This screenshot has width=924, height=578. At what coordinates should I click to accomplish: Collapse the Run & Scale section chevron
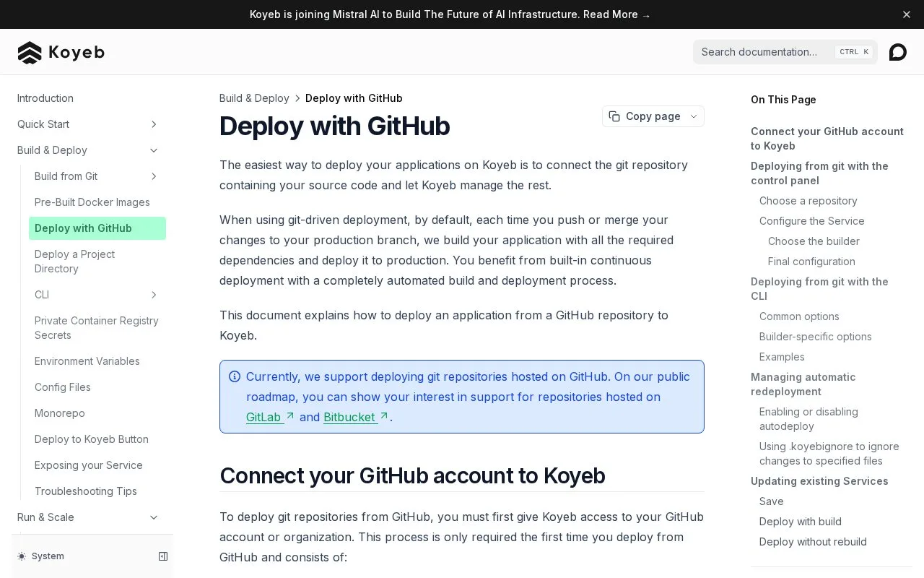click(154, 517)
